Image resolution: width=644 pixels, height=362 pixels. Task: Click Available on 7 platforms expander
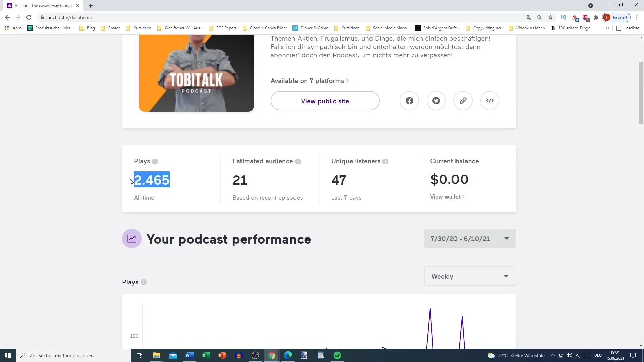coord(310,81)
